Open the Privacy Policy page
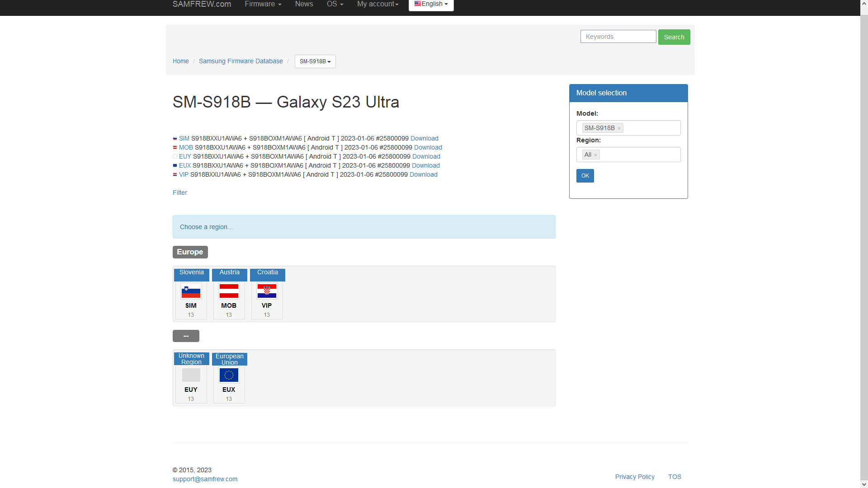Viewport: 868px width, 488px height. click(635, 477)
